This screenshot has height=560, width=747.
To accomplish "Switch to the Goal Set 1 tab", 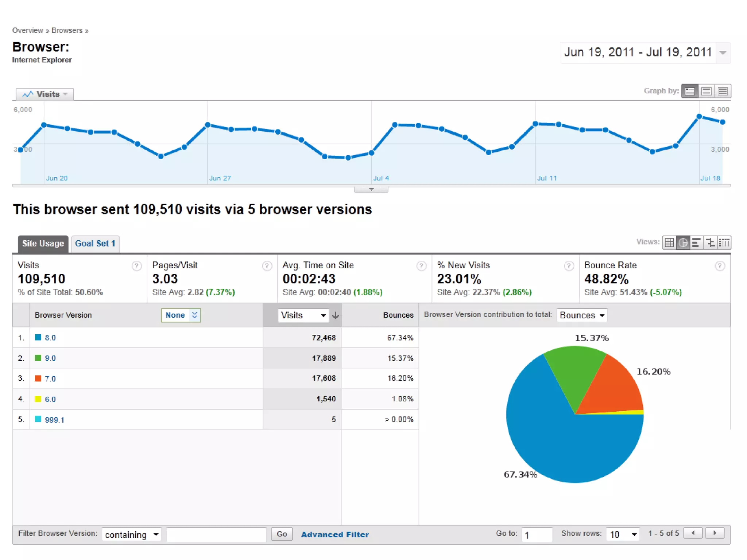I will pyautogui.click(x=95, y=244).
